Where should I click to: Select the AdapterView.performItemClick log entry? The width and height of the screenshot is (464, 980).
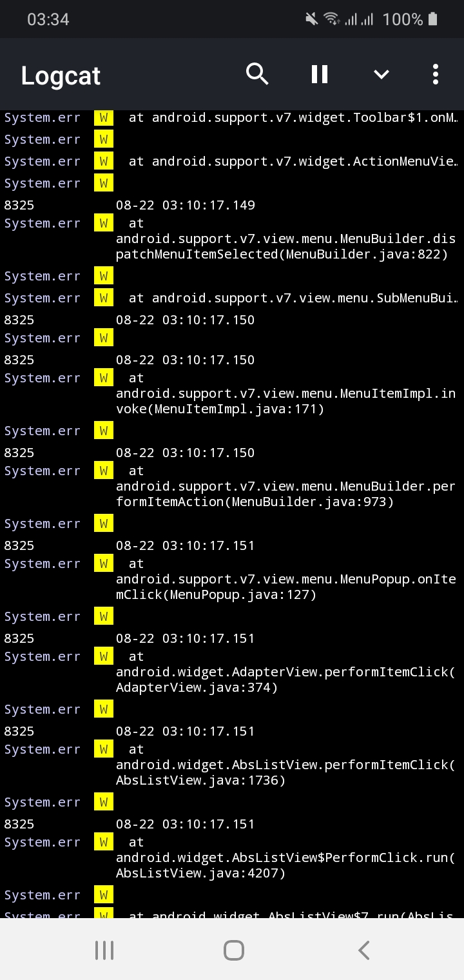point(285,672)
